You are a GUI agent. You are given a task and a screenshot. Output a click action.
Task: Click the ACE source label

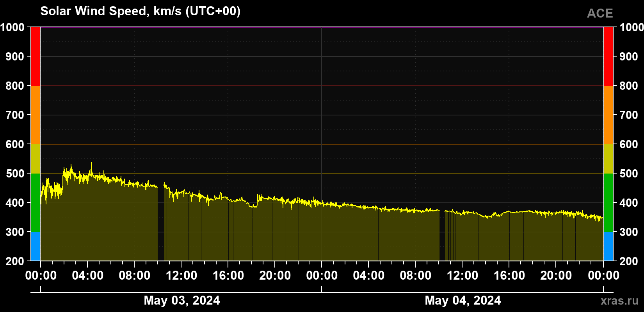pos(600,14)
